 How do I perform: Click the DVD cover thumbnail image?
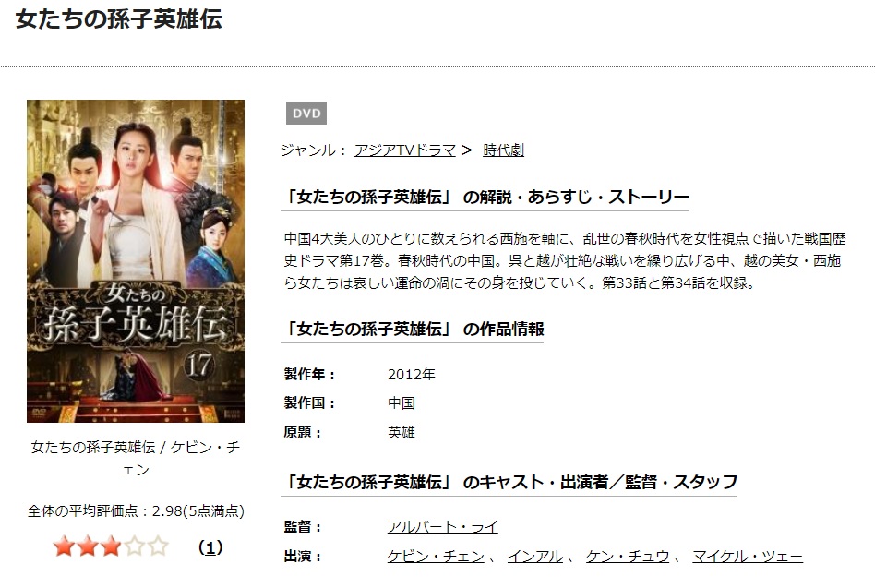[136, 261]
